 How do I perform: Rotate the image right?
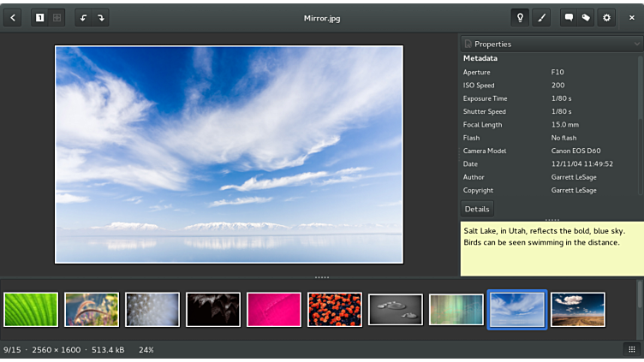[101, 17]
